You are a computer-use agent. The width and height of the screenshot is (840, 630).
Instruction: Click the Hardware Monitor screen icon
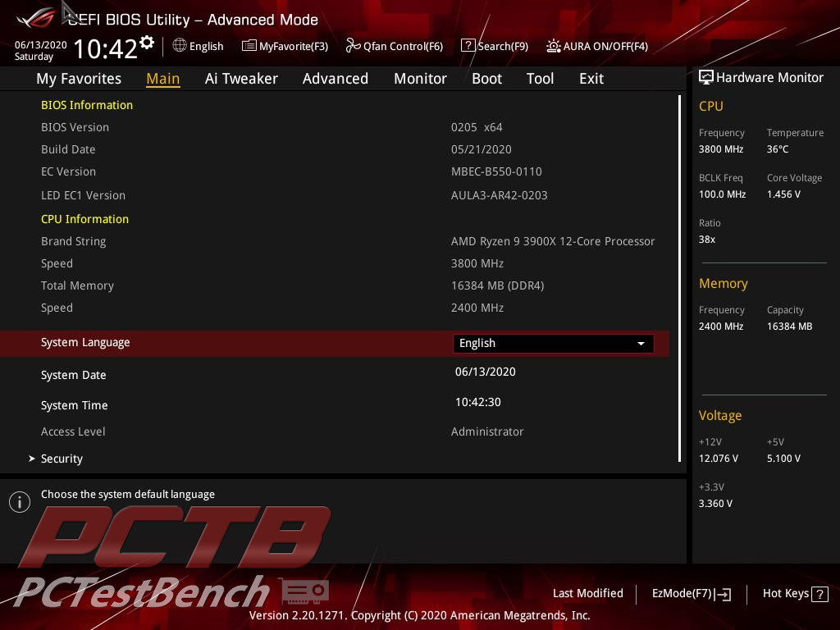[706, 77]
